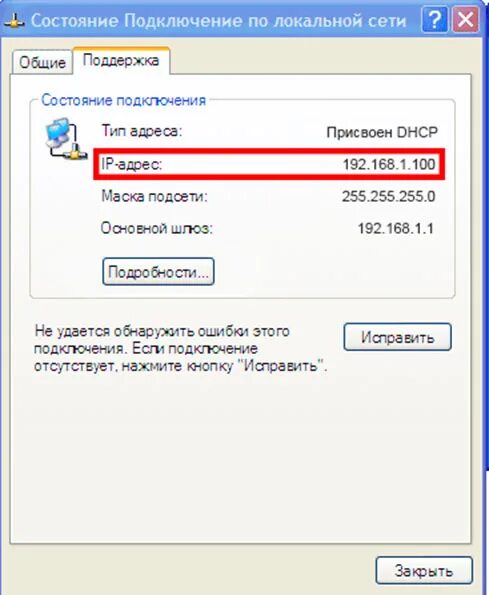Click the Тип адреса label

142,131
